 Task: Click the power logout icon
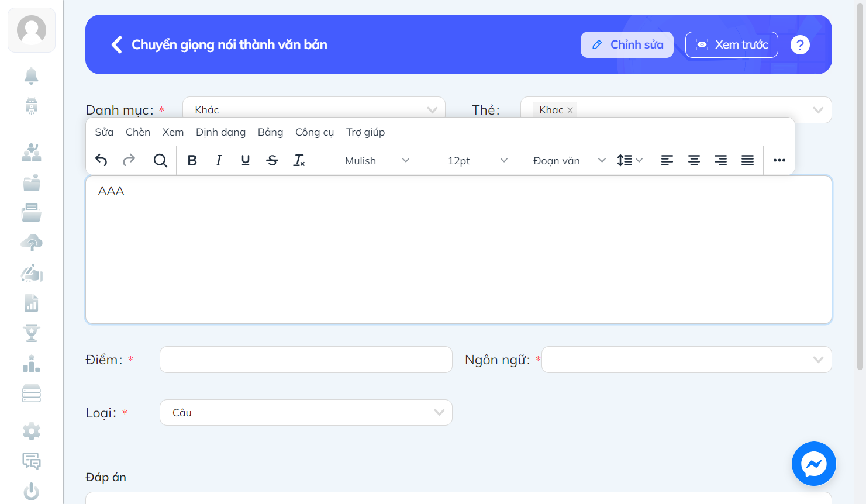[32, 491]
